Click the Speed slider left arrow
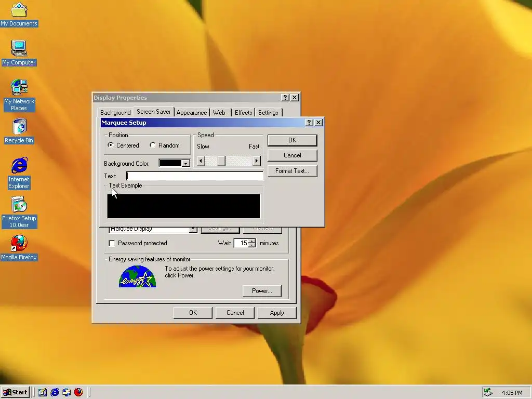 click(201, 161)
